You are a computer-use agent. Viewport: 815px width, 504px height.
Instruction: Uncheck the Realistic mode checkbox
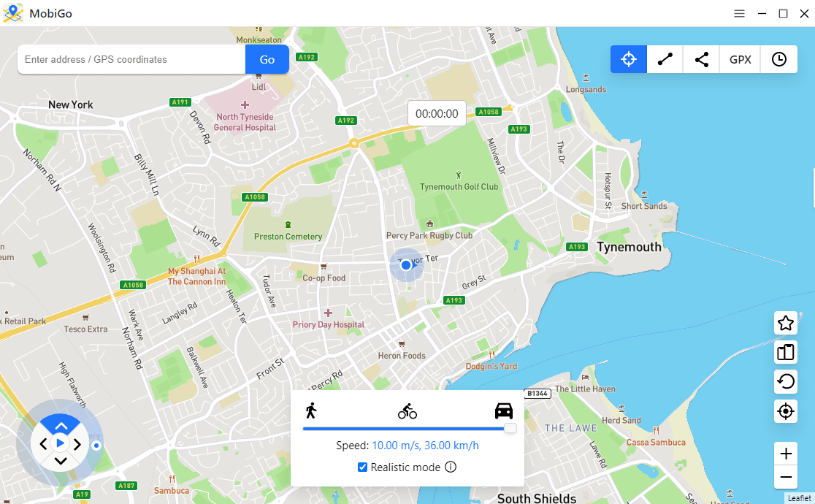click(x=363, y=467)
